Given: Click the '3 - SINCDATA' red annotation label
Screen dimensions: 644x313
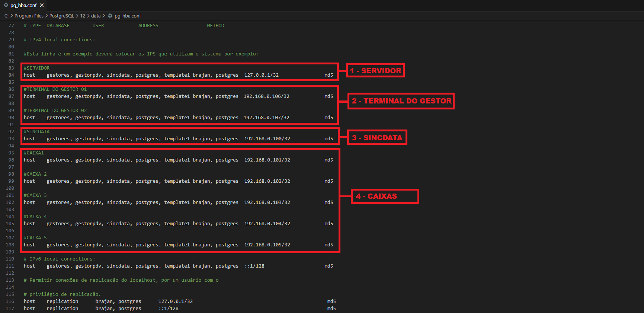Looking at the screenshot, I should click(x=377, y=138).
